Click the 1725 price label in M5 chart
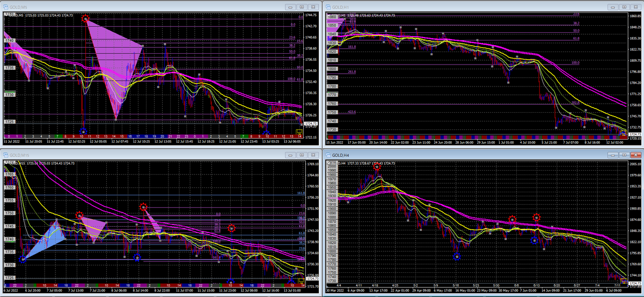Viewport: 644px width, 297px height. tap(9, 122)
